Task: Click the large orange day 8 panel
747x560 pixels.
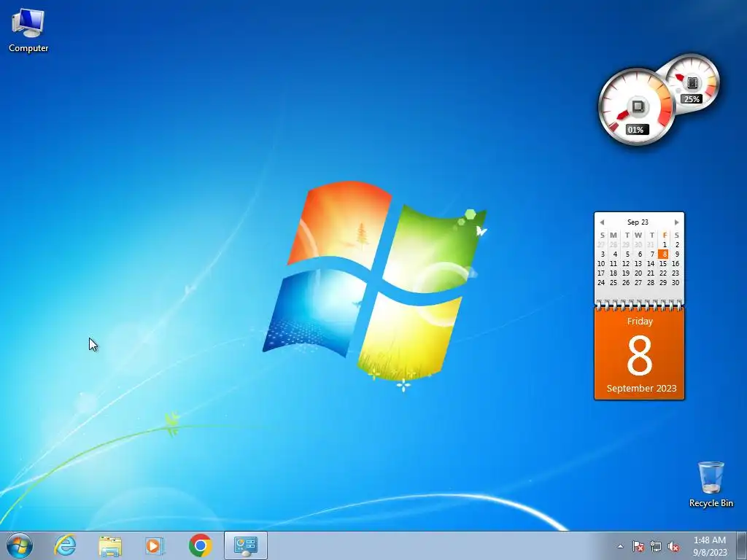Action: pyautogui.click(x=639, y=354)
